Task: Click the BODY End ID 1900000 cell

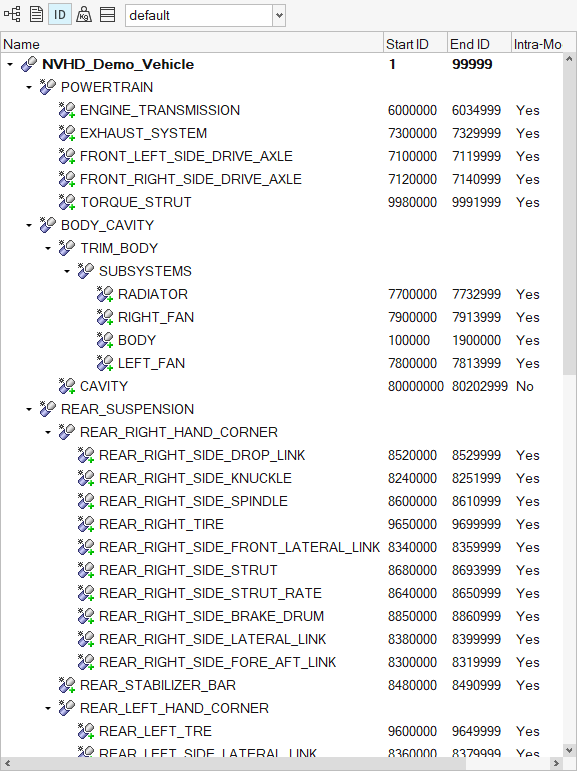Action: click(x=476, y=340)
